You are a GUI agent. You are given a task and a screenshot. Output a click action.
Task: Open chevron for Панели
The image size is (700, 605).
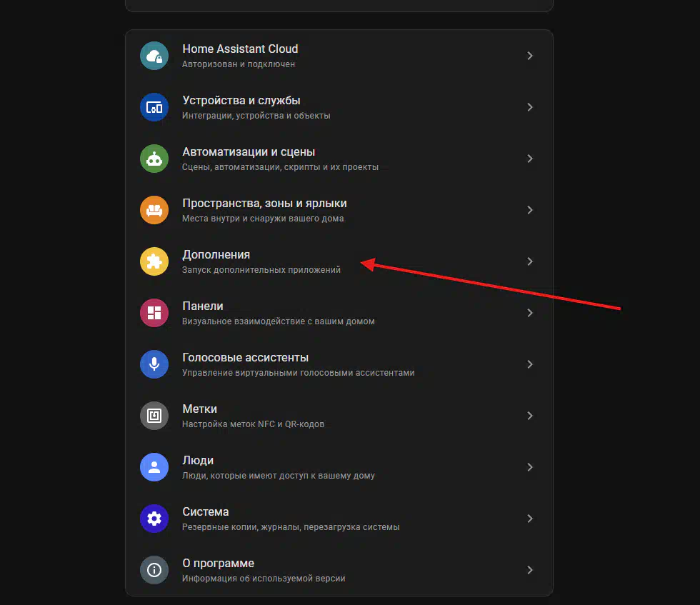click(530, 313)
